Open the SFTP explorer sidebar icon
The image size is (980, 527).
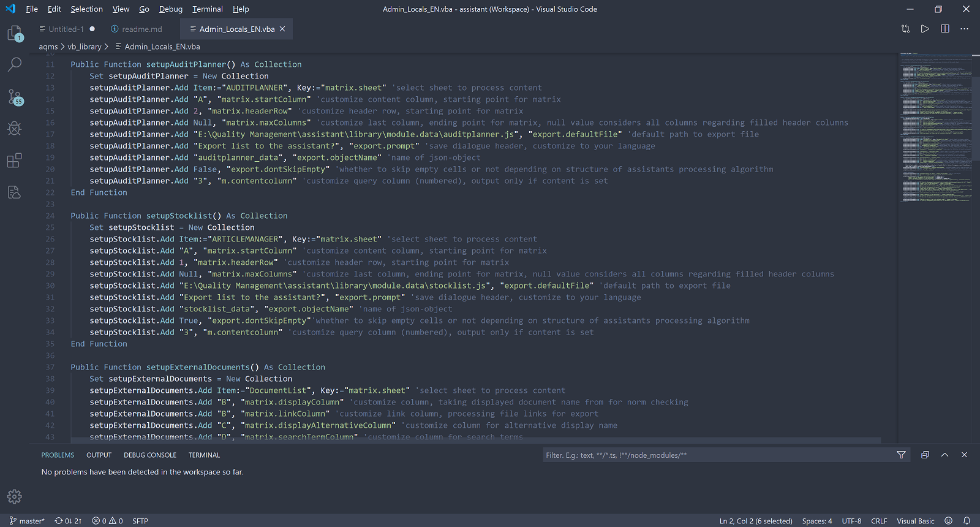coord(15,192)
